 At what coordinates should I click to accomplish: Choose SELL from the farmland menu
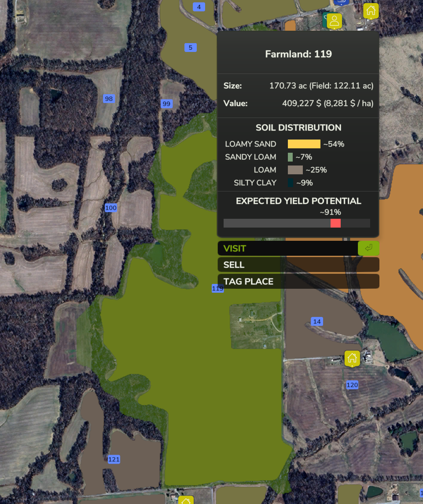click(x=298, y=265)
